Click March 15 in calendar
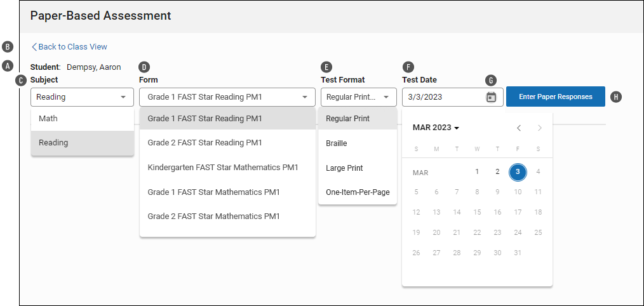Viewport: 644px width, 306px height. coord(477,212)
